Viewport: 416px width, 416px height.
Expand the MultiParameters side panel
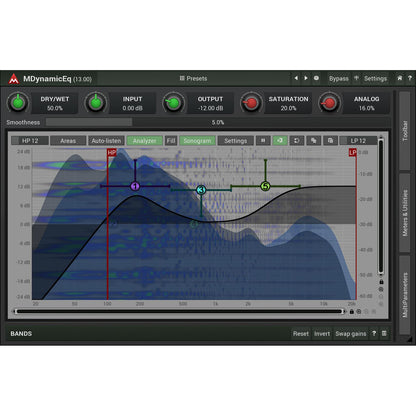pyautogui.click(x=405, y=295)
